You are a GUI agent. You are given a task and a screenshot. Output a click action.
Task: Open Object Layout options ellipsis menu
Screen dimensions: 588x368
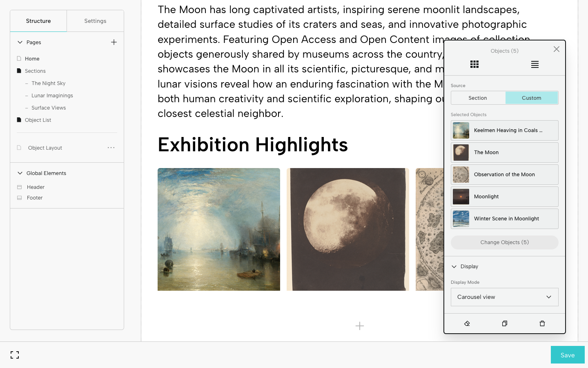(111, 148)
